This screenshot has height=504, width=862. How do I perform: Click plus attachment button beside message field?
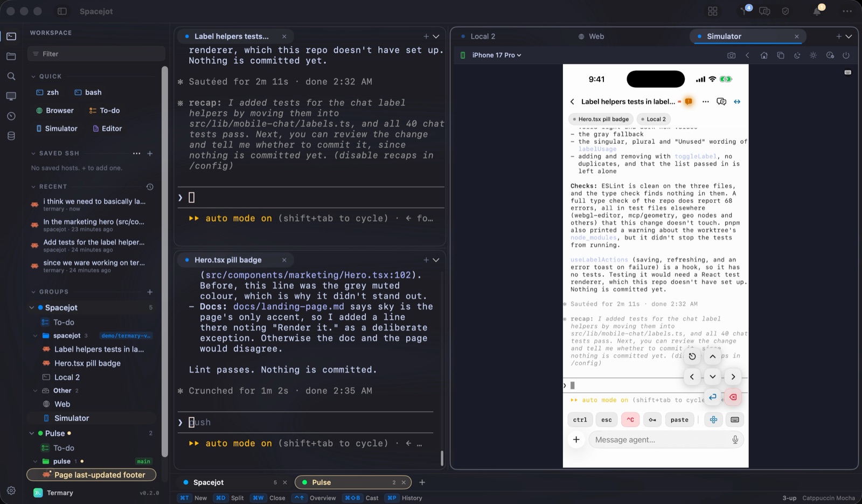click(576, 440)
